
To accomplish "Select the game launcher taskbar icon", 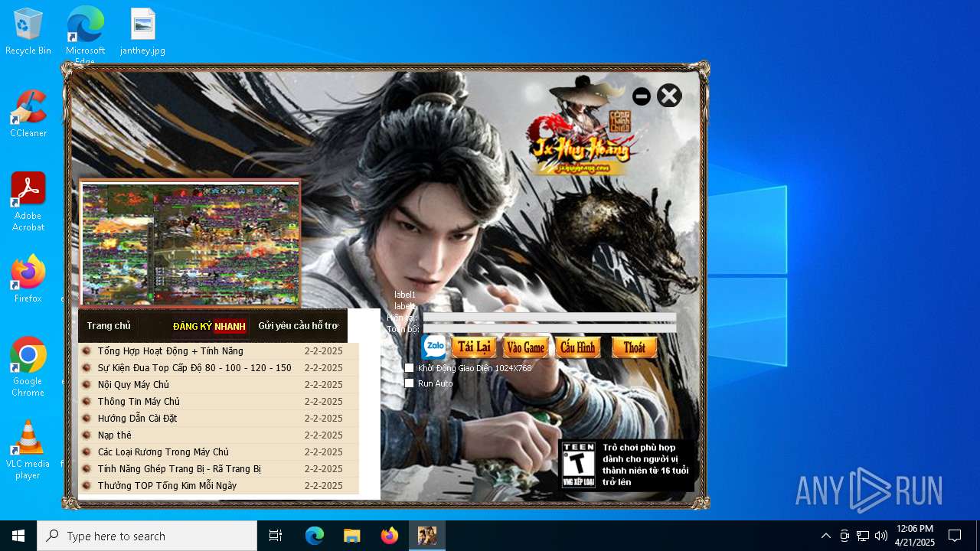I will click(427, 536).
